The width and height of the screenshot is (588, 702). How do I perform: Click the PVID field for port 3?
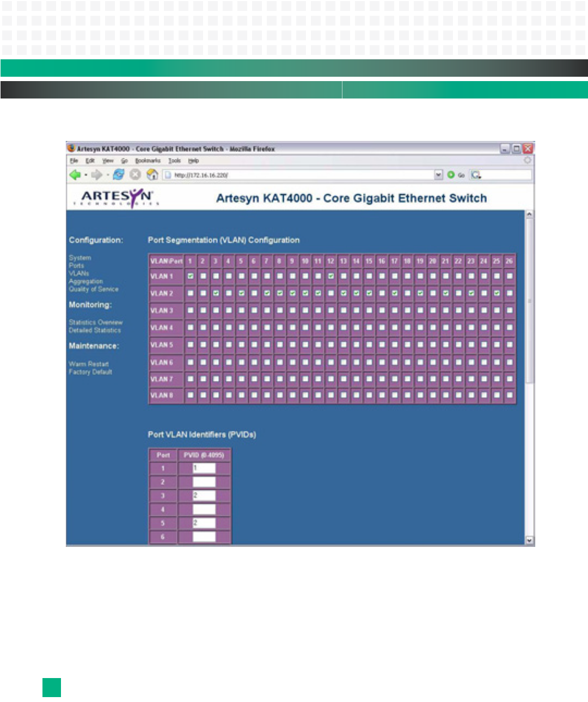coord(204,496)
